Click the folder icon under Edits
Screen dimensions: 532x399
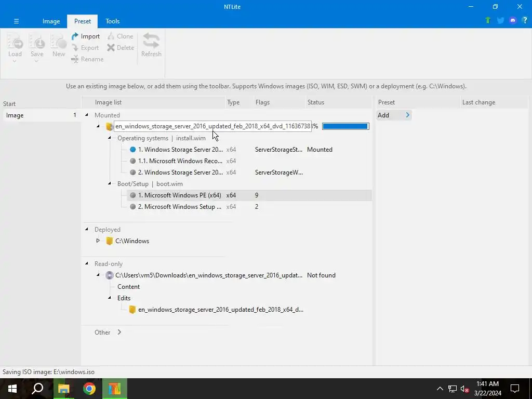pyautogui.click(x=132, y=310)
